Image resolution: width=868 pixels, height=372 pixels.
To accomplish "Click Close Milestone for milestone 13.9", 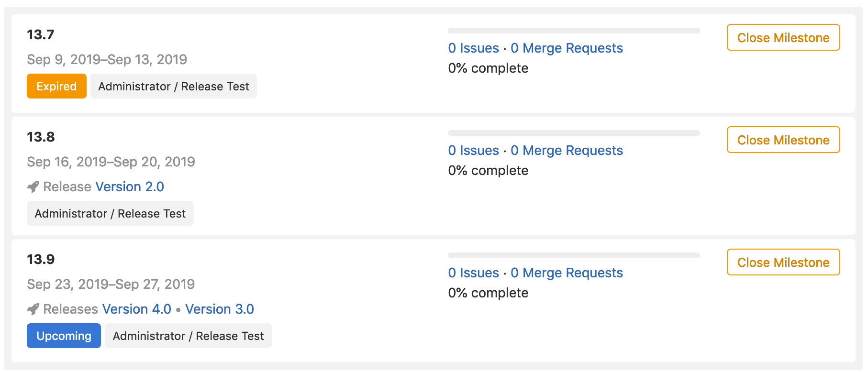I will point(783,262).
